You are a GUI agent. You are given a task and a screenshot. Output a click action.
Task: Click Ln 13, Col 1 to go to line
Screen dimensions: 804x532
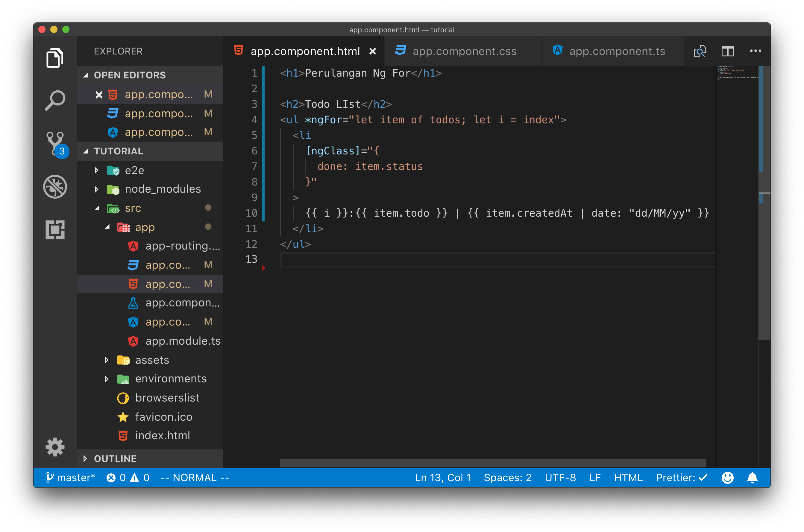point(442,478)
